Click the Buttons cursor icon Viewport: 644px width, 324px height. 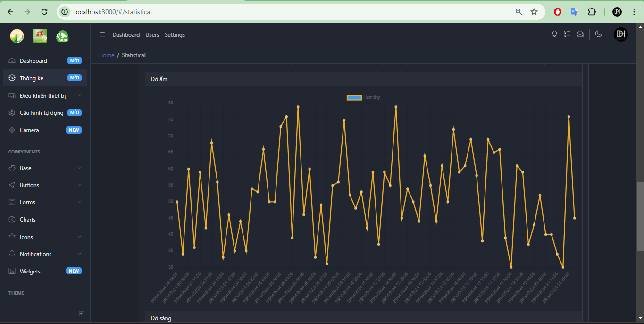pos(12,185)
